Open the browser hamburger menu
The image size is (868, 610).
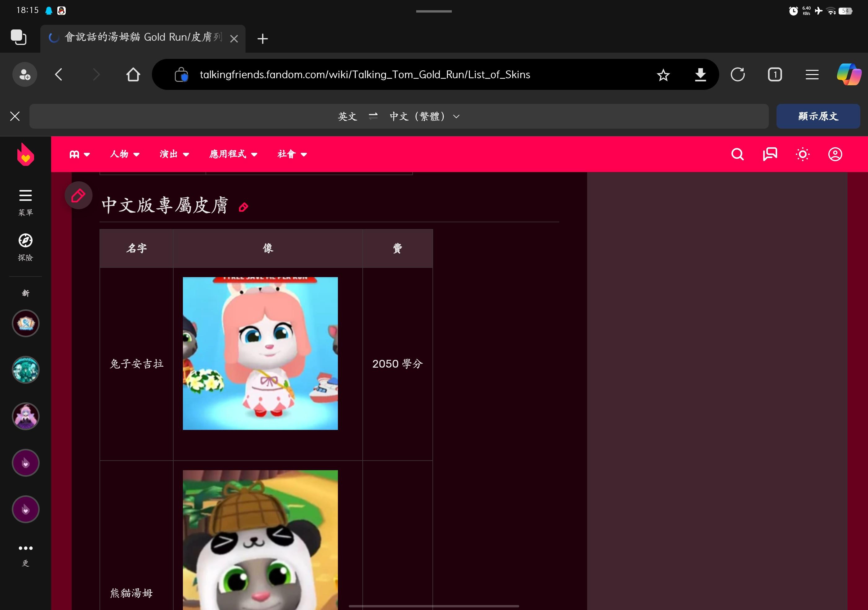pos(812,74)
